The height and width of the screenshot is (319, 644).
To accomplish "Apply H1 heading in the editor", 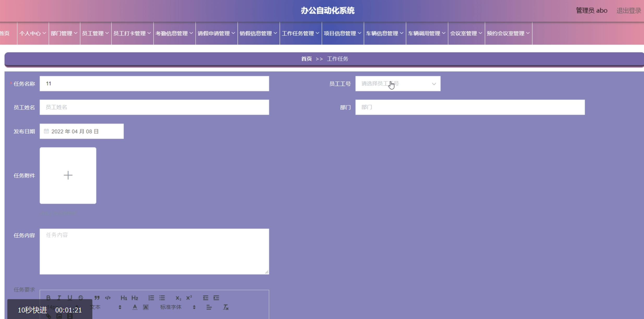I will click(x=124, y=298).
